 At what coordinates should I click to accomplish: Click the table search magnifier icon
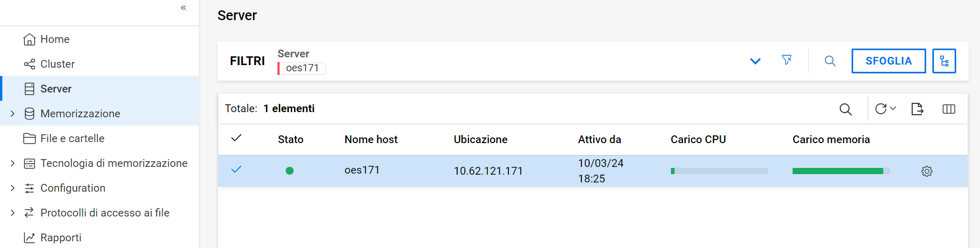845,109
